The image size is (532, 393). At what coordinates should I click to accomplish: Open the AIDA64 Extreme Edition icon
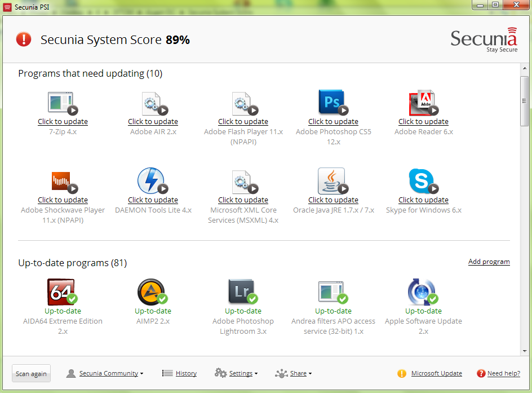click(62, 292)
